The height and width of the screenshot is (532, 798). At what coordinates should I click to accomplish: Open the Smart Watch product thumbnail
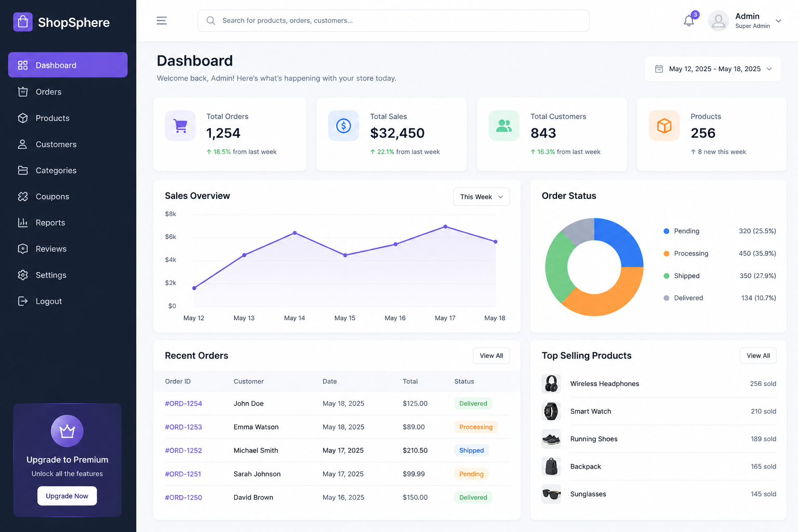click(x=551, y=411)
